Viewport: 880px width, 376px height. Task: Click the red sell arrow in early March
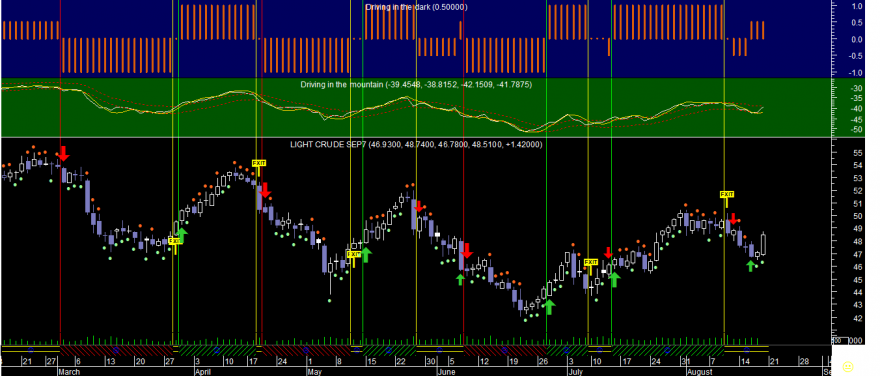pos(64,153)
